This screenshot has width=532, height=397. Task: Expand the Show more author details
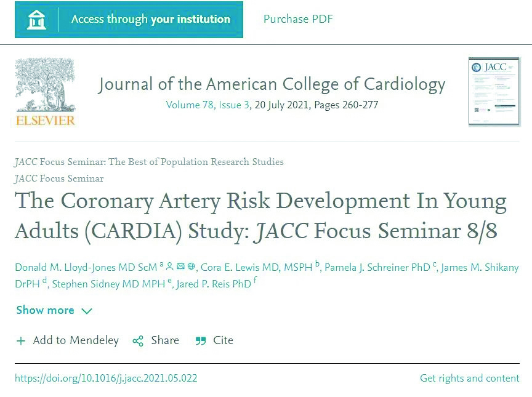tap(54, 310)
